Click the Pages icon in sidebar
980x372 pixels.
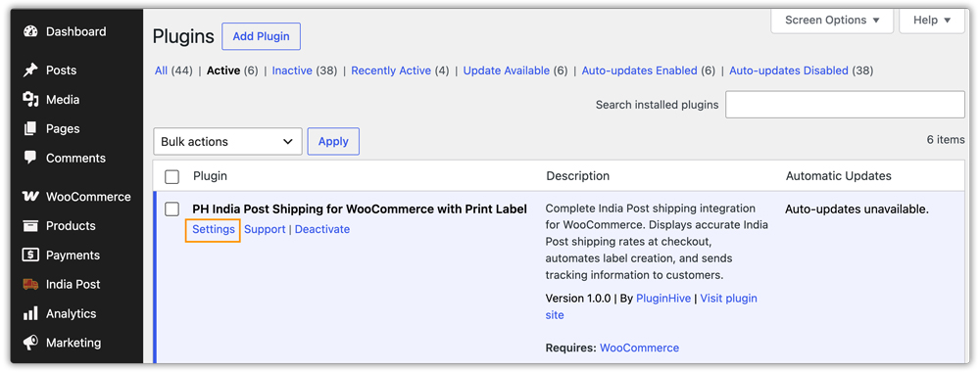pos(30,129)
